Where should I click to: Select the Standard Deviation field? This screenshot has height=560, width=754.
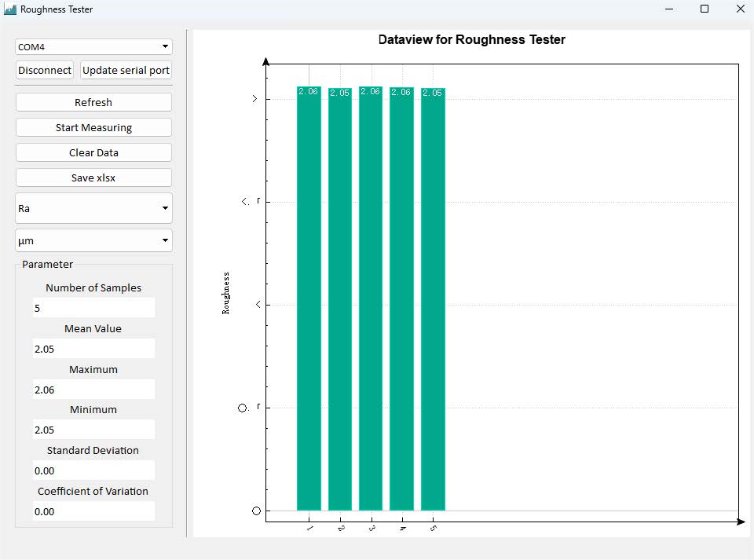tap(93, 470)
